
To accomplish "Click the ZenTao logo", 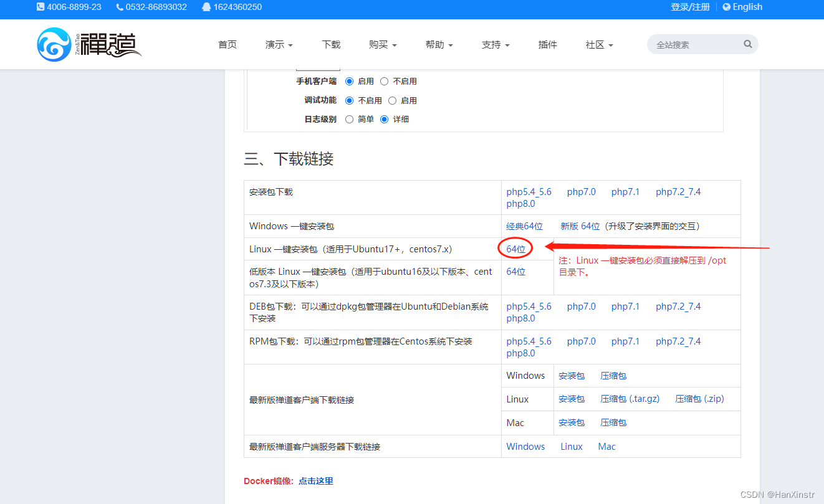I will coord(89,44).
